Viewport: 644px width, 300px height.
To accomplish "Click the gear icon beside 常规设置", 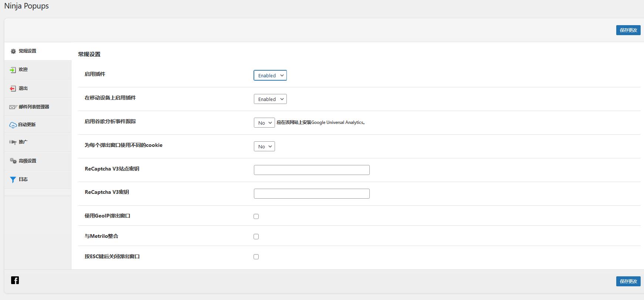I will click(13, 51).
